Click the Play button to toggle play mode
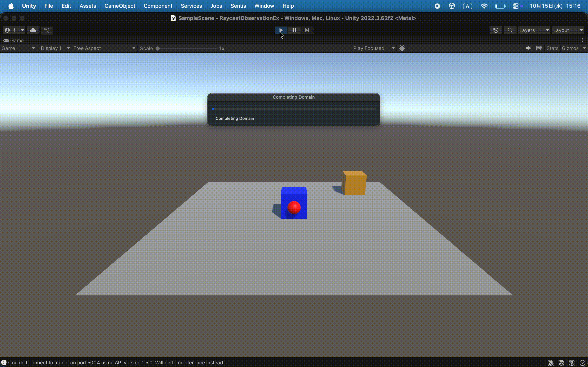588x367 pixels. [x=281, y=30]
